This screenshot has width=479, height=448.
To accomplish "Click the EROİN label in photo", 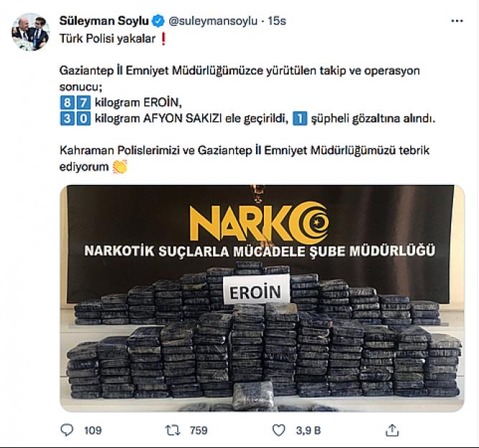I will (x=256, y=291).
